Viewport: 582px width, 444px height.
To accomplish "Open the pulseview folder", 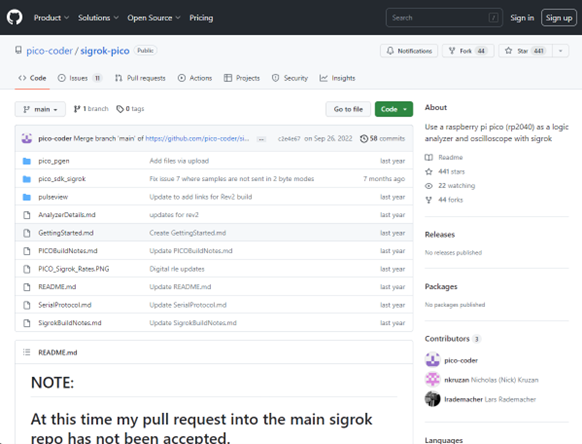I will point(53,197).
